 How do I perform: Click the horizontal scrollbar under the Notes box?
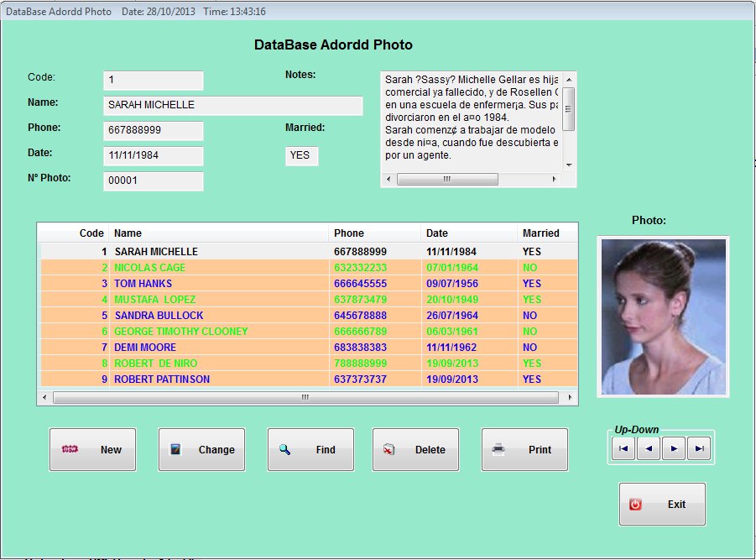tap(449, 178)
